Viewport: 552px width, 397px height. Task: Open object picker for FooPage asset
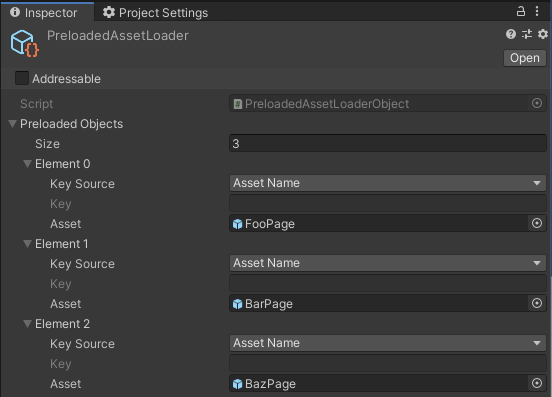point(537,223)
